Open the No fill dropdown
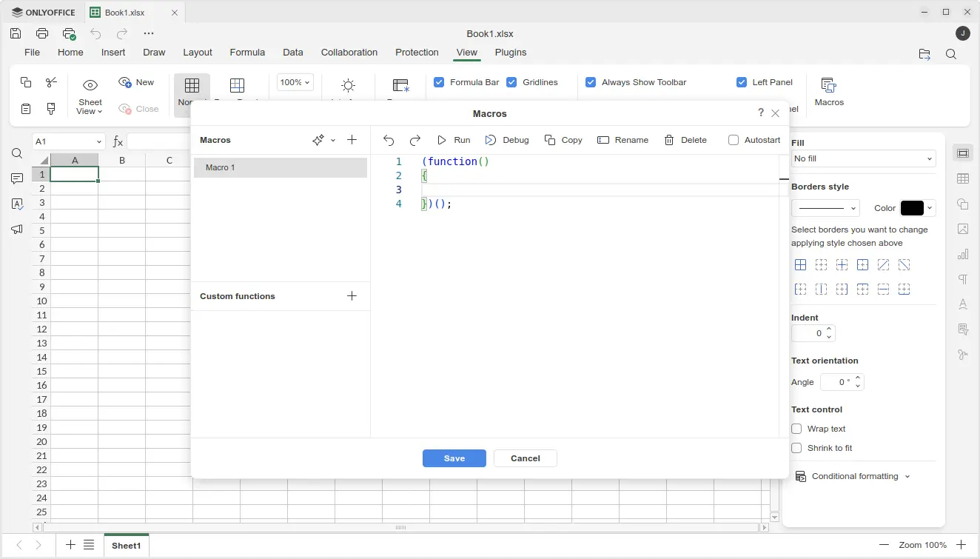980x559 pixels. point(863,158)
